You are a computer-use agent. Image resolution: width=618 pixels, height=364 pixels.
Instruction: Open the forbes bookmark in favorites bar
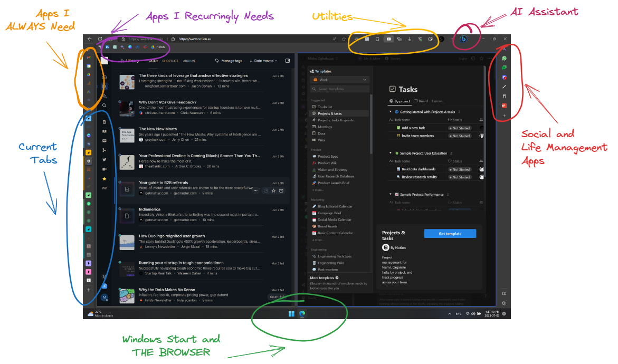pos(158,47)
